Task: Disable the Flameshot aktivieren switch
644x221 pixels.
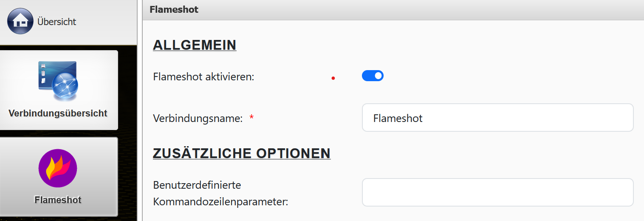Action: (373, 76)
